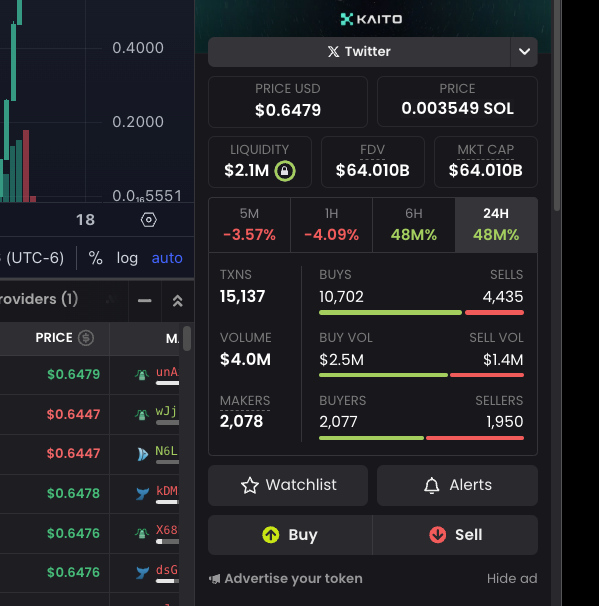
Task: Click the buy vol versus sell vol bar
Action: click(x=421, y=375)
